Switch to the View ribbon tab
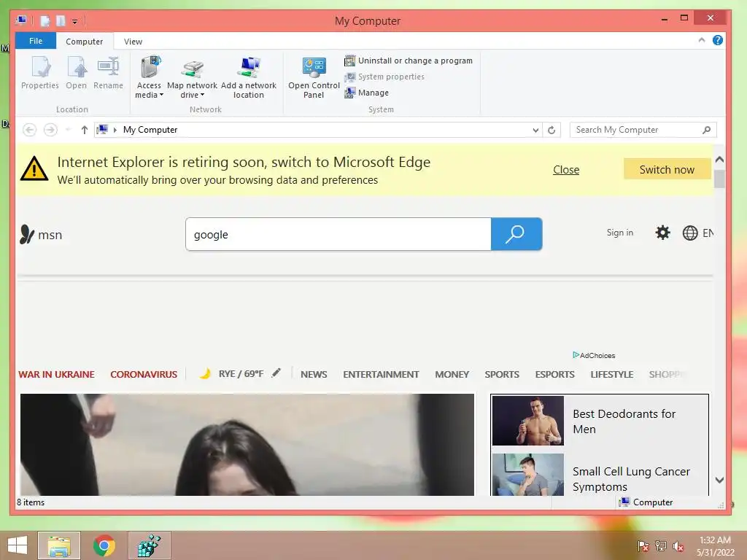The height and width of the screenshot is (560, 747). [133, 42]
